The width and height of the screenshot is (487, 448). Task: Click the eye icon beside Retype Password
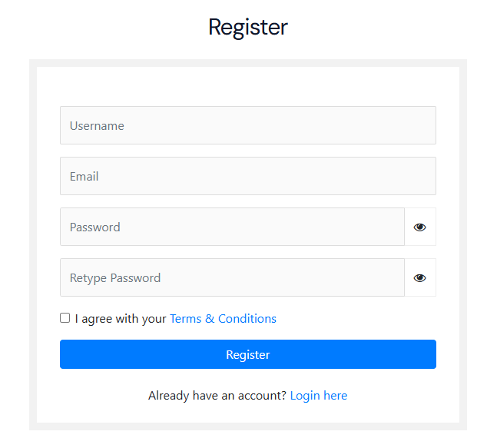(419, 277)
